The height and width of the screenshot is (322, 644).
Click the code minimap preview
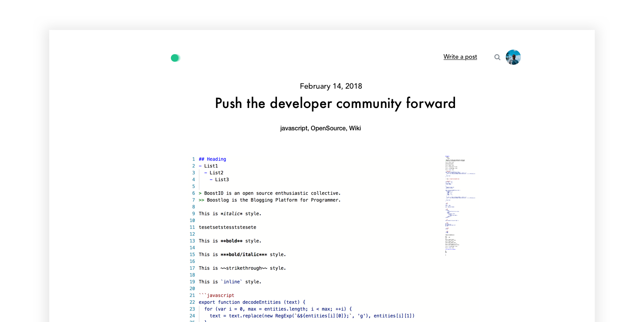pos(460,206)
